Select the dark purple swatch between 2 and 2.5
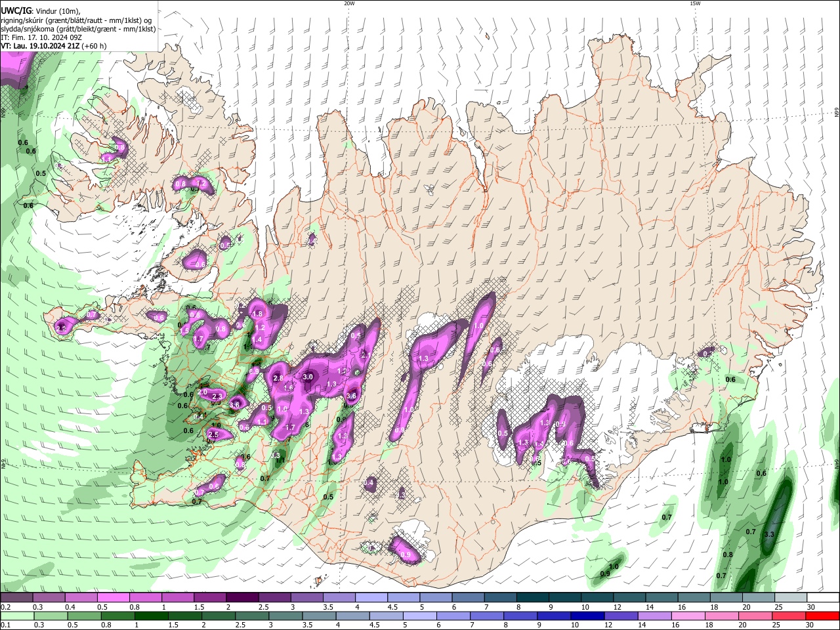Screen dimensions: 840x630 pos(241,597)
